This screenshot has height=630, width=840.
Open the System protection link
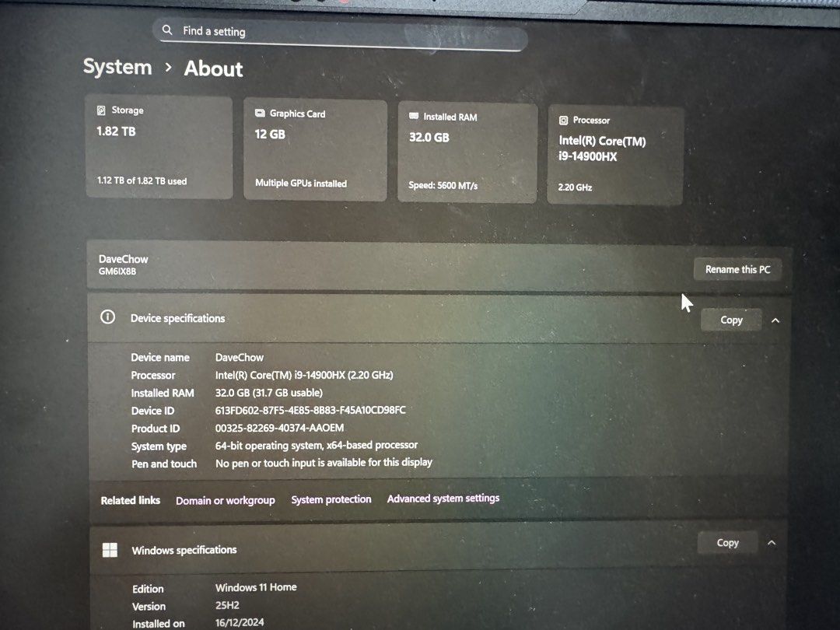click(x=331, y=499)
